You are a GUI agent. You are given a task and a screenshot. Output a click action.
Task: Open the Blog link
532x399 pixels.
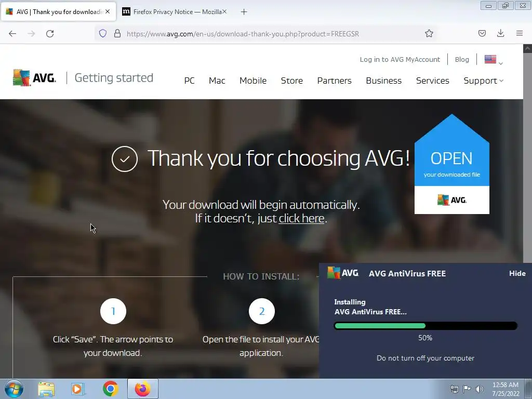click(x=462, y=59)
